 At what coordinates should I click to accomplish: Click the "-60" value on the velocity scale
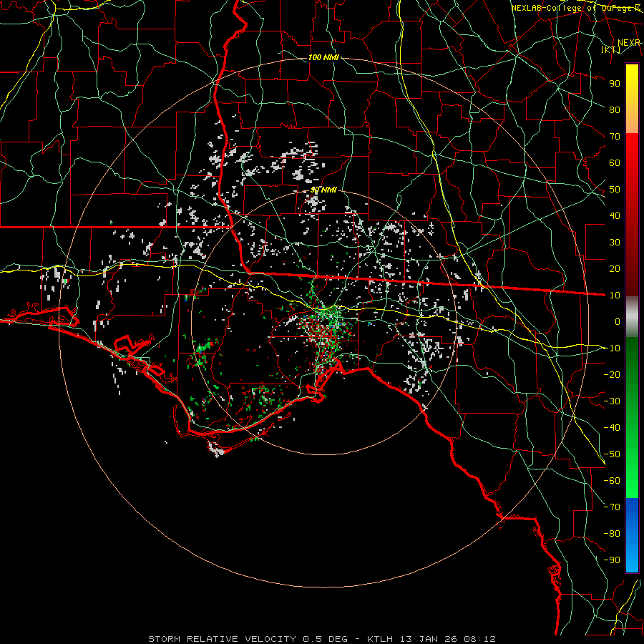(612, 481)
